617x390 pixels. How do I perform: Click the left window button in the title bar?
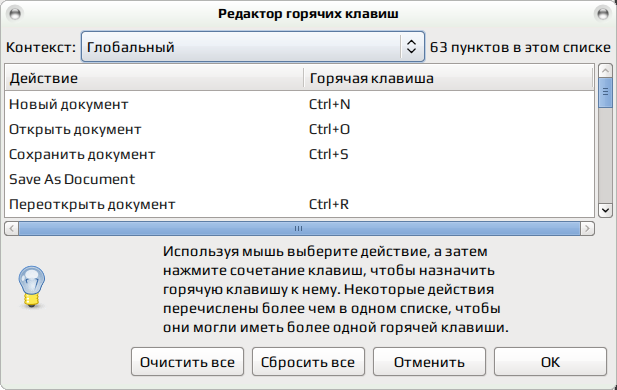(15, 14)
